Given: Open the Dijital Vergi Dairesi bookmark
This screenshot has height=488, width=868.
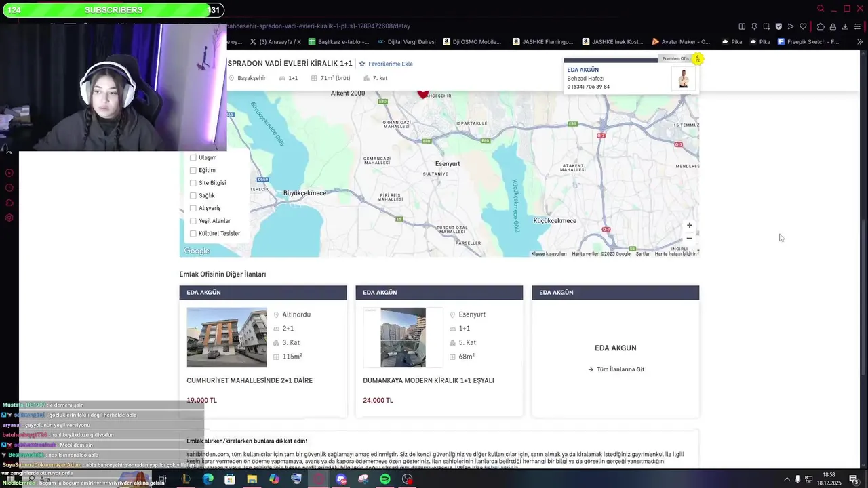Looking at the screenshot, I should tap(406, 42).
